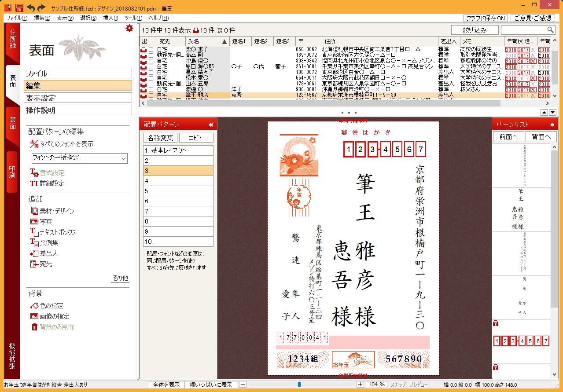Sort by the 住所 column header

coord(379,41)
